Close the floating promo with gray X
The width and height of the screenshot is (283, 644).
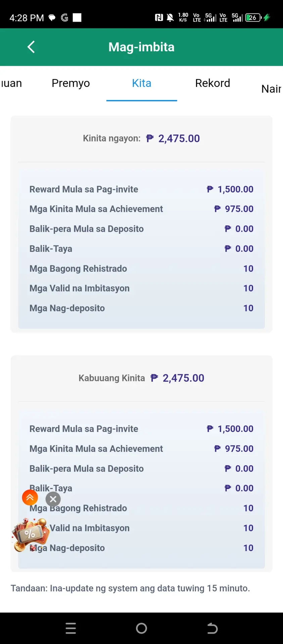coord(53,499)
